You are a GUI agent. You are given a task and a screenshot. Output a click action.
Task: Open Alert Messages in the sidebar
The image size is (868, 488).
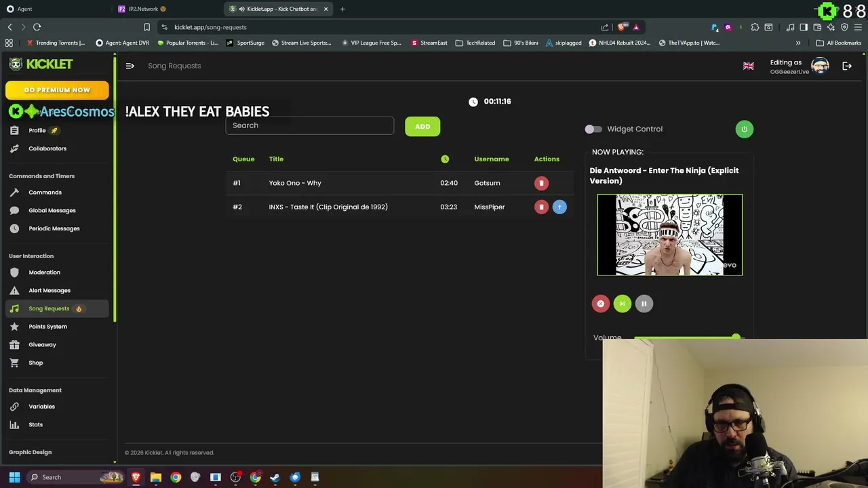click(x=50, y=290)
